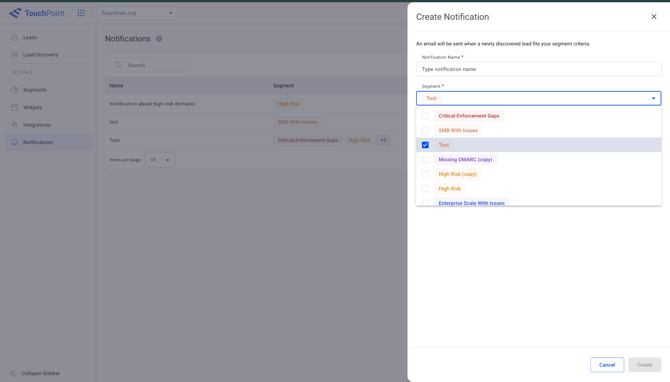Click the Notifications bell icon
670x382 pixels.
(x=15, y=142)
